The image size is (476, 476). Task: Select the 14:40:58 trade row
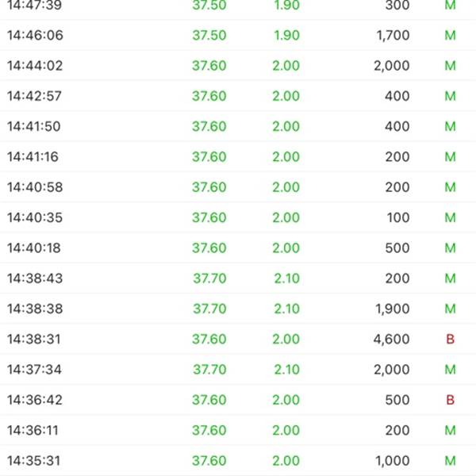point(238,187)
